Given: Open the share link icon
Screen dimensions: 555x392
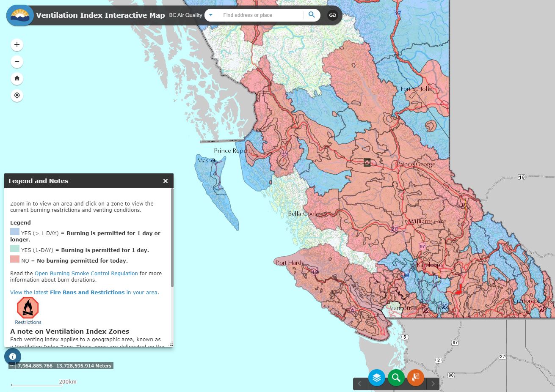Looking at the screenshot, I should (x=333, y=15).
